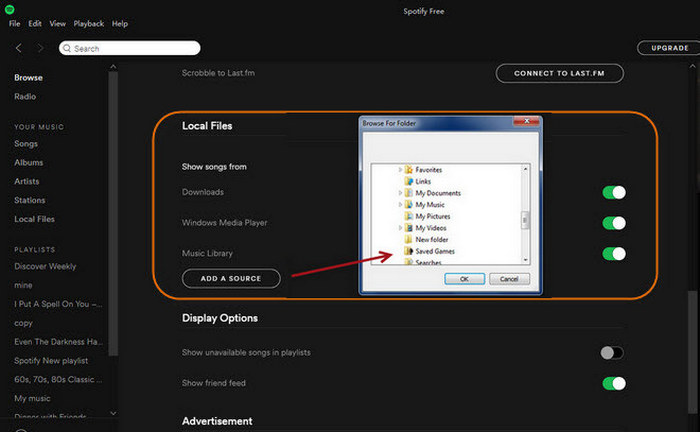Click the My Videos folder icon

coord(408,228)
